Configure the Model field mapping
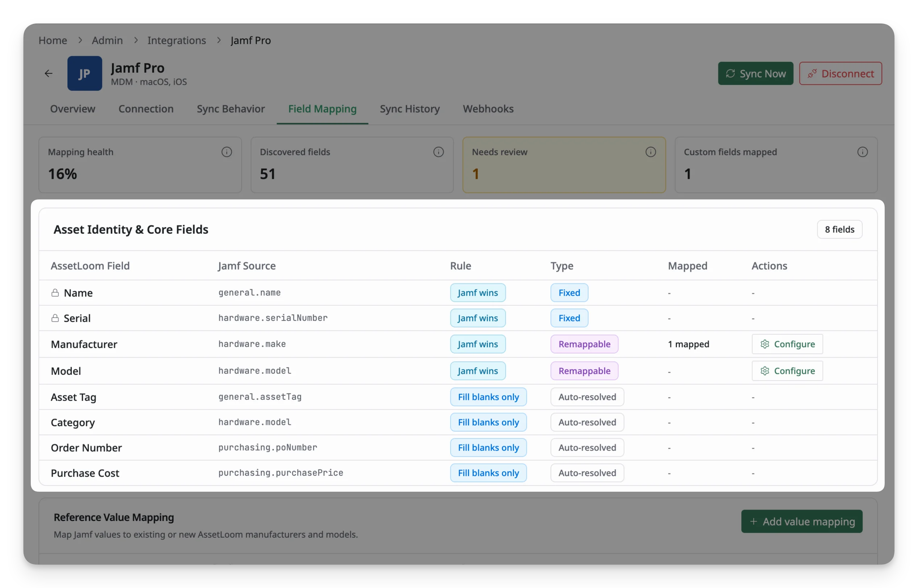The image size is (918, 588). tap(787, 371)
